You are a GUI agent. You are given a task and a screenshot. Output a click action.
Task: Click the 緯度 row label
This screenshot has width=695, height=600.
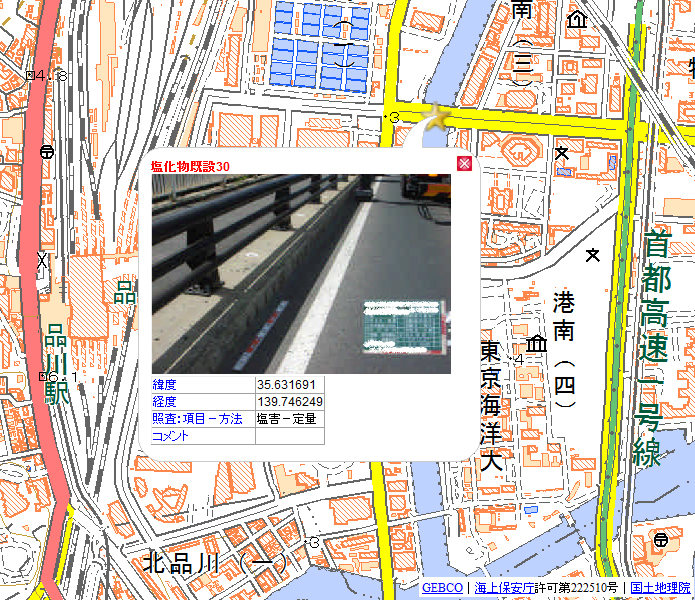164,385
